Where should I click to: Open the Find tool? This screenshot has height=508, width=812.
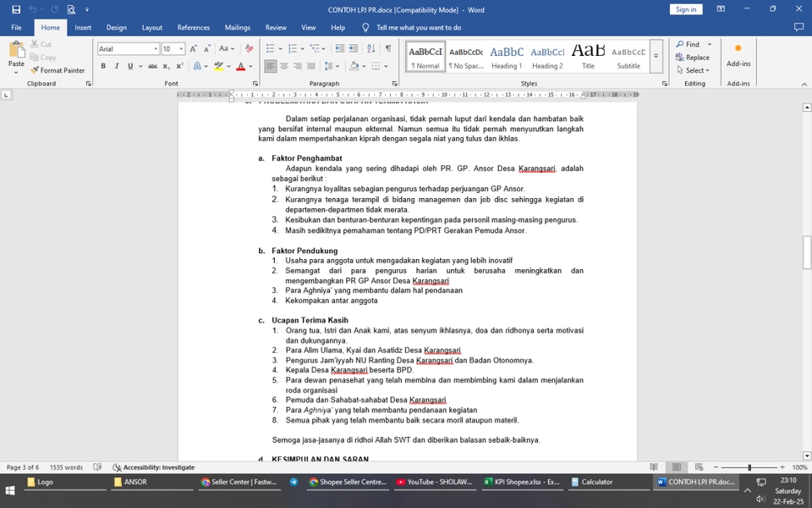coord(689,44)
